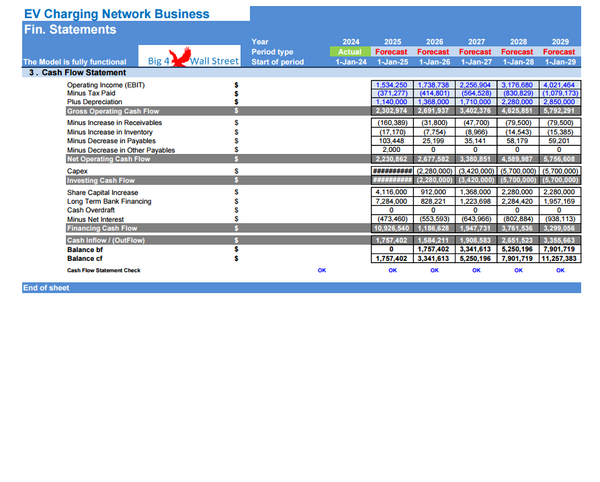Select the Share Capital Increase 2025 value
Viewport: 600px width, 482px height.
pyautogui.click(x=392, y=191)
